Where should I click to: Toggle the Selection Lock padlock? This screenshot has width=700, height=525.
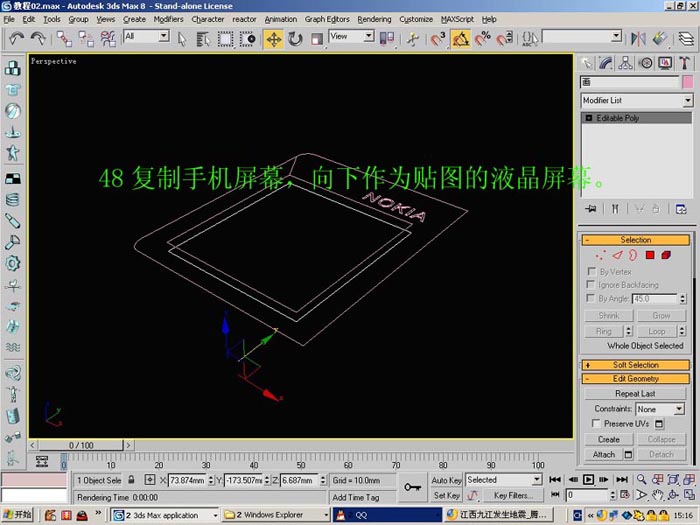point(131,480)
